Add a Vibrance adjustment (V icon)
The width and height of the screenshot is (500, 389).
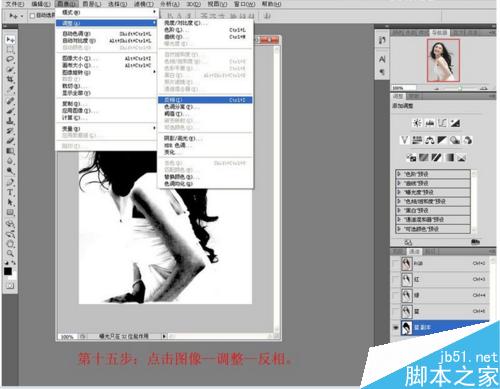(x=404, y=140)
